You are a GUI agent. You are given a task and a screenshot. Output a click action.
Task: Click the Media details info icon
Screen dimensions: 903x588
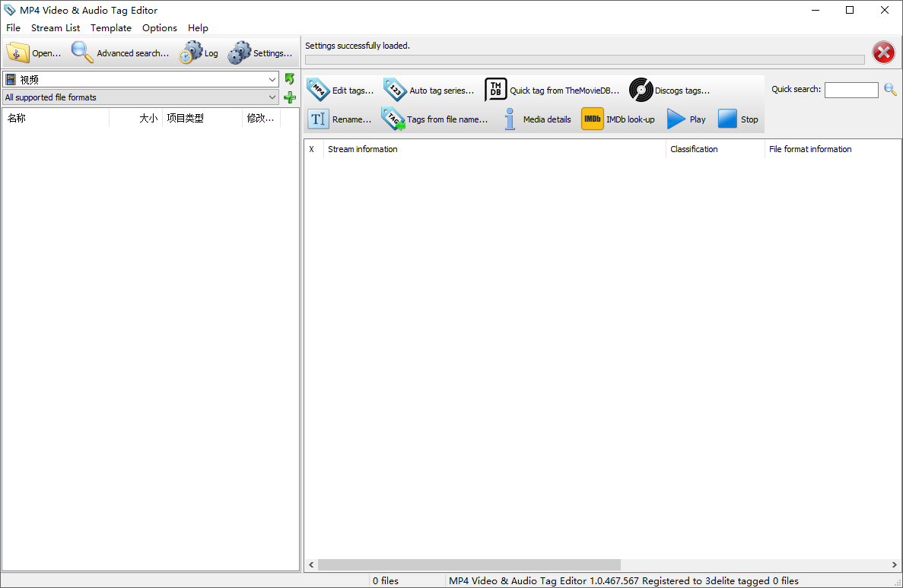click(x=510, y=119)
